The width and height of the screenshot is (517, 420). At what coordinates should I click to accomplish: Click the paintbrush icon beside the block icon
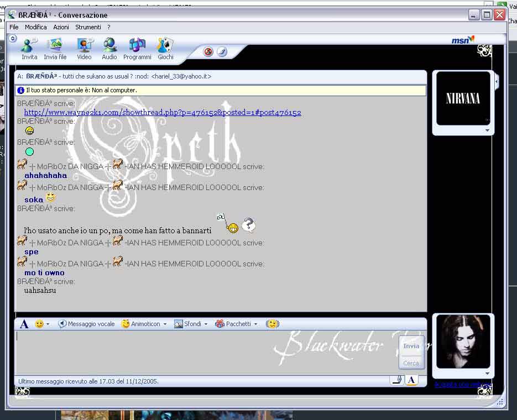(222, 52)
